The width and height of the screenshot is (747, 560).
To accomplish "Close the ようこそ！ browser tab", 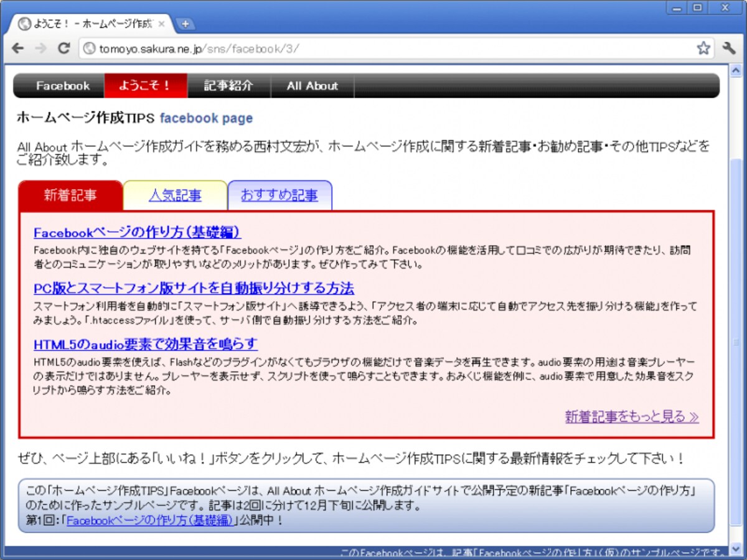I will (162, 24).
